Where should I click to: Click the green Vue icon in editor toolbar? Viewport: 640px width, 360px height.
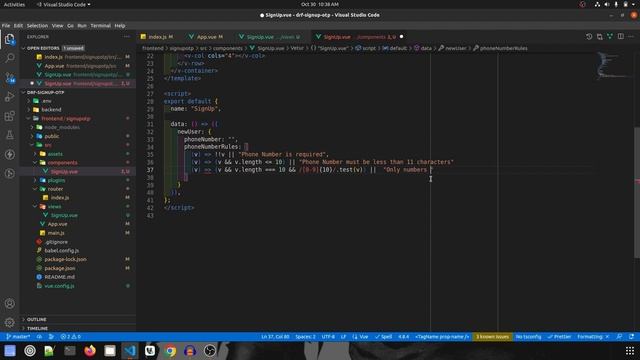(610, 37)
